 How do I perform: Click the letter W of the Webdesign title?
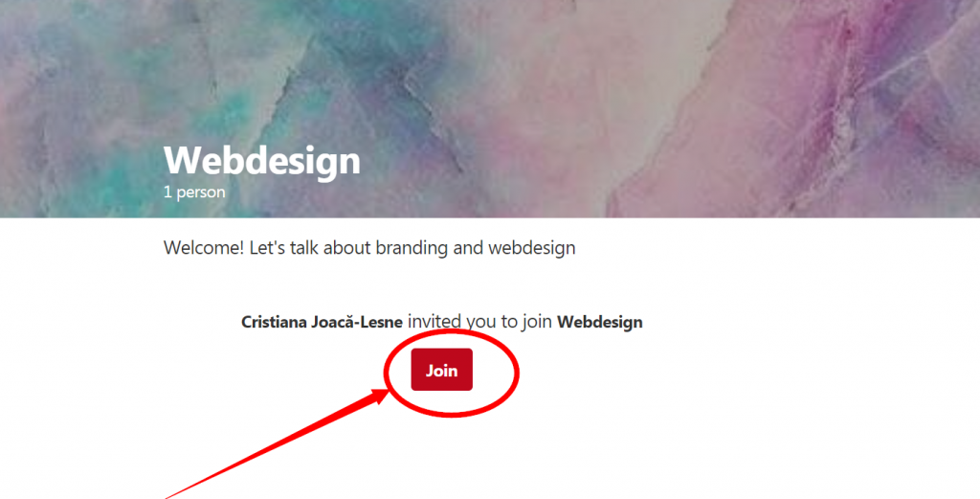[x=182, y=160]
